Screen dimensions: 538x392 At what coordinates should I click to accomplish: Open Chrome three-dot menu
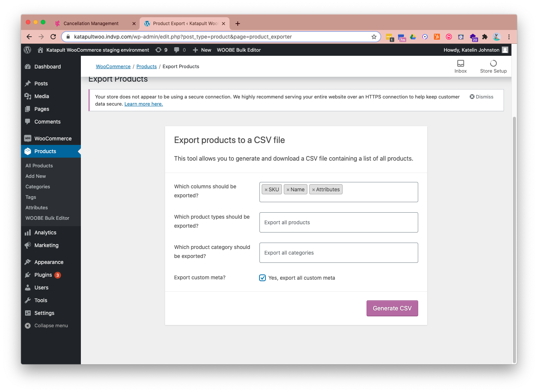pyautogui.click(x=509, y=37)
